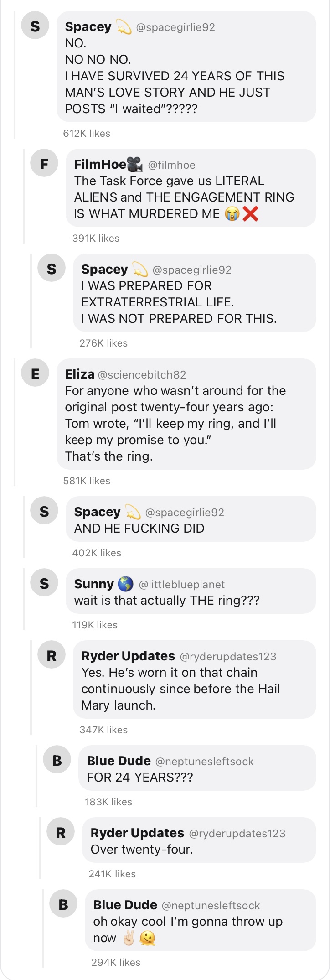Tap the 'Over twenty-four.' reply bubble

tap(199, 840)
